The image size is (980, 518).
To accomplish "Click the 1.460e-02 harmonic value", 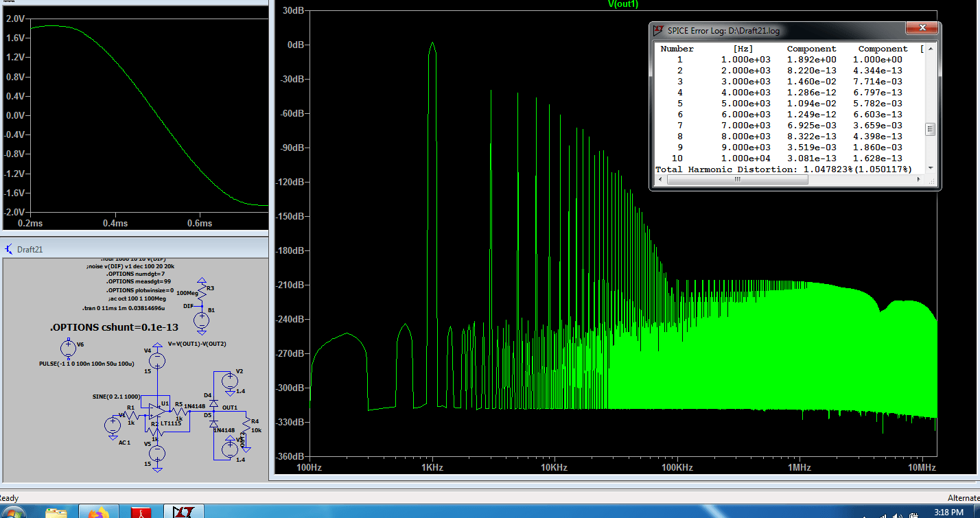I will click(x=811, y=82).
